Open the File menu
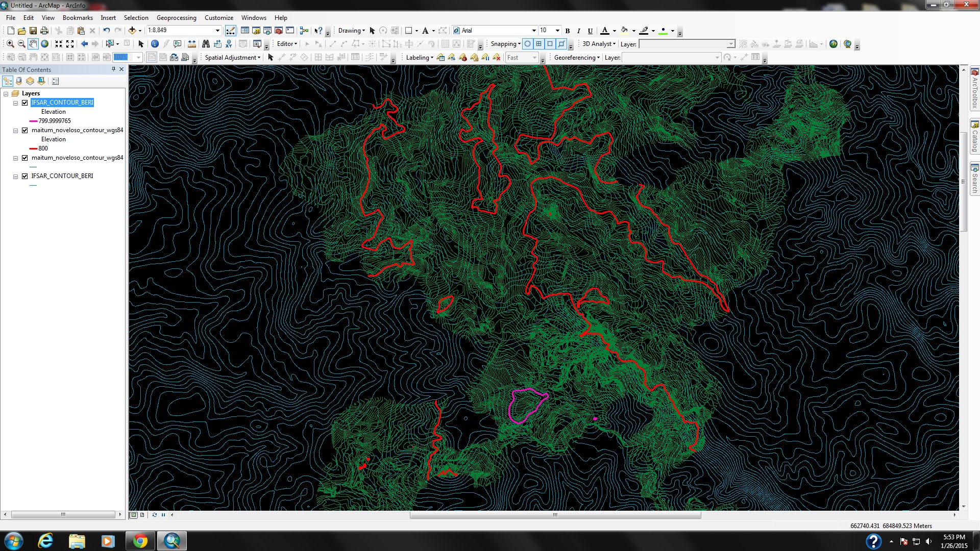 click(11, 18)
